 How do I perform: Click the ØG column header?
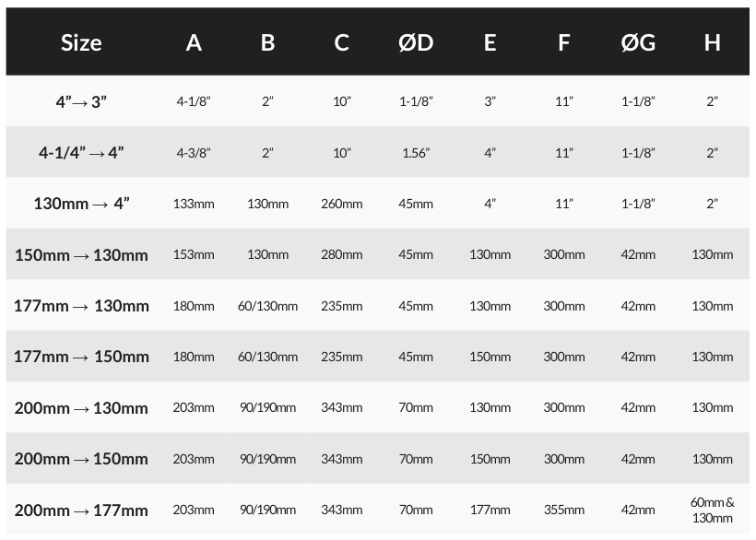click(x=638, y=42)
